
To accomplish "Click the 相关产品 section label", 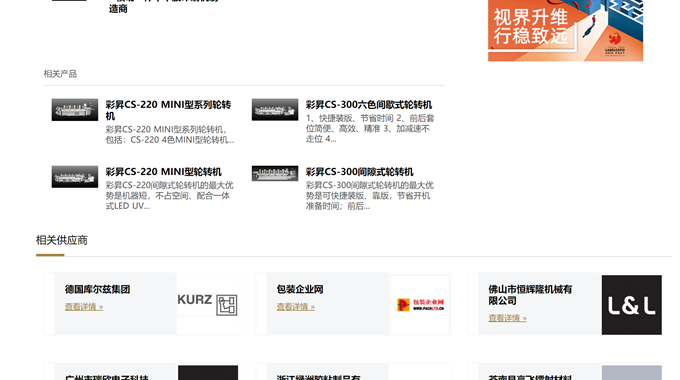I will 60,74.
